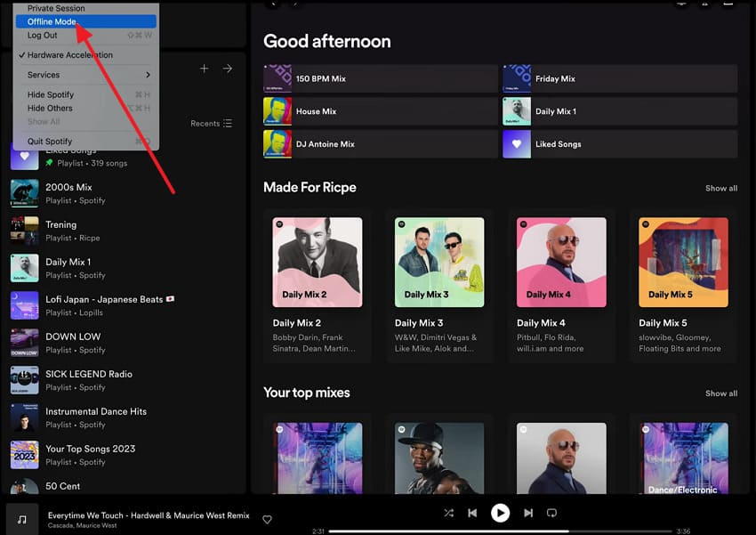Click Your Top Songs 2023 cover art

tap(25, 455)
